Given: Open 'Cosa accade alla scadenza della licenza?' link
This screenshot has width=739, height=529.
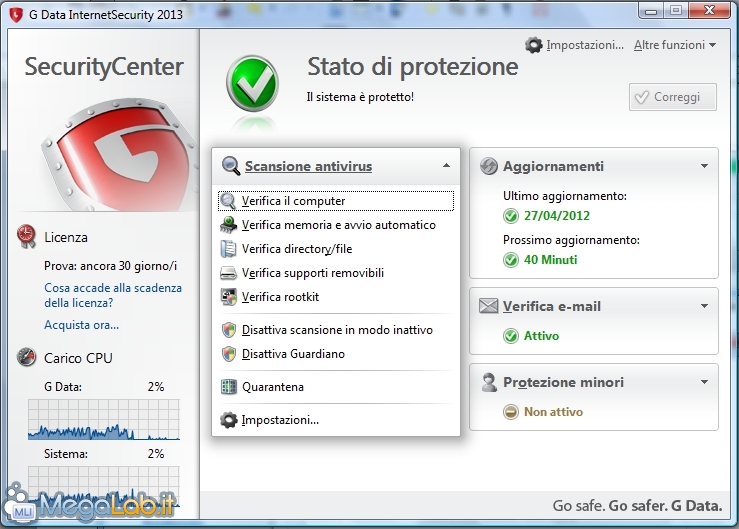Looking at the screenshot, I should (x=113, y=296).
